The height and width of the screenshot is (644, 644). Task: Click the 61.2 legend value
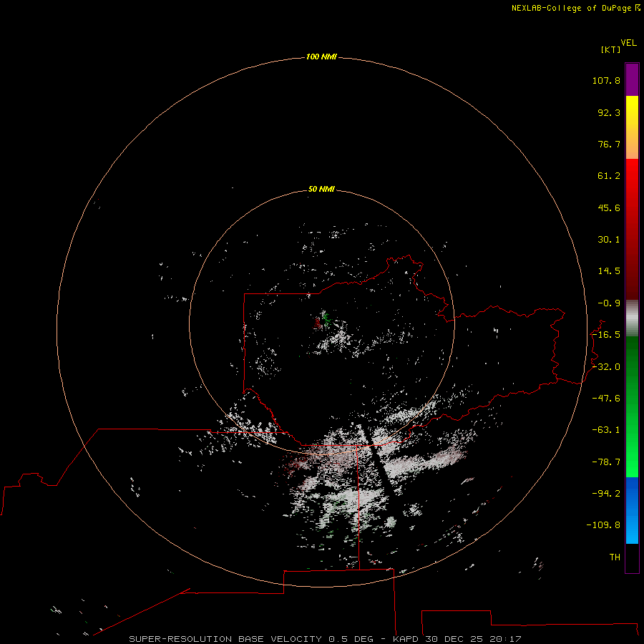tap(609, 176)
